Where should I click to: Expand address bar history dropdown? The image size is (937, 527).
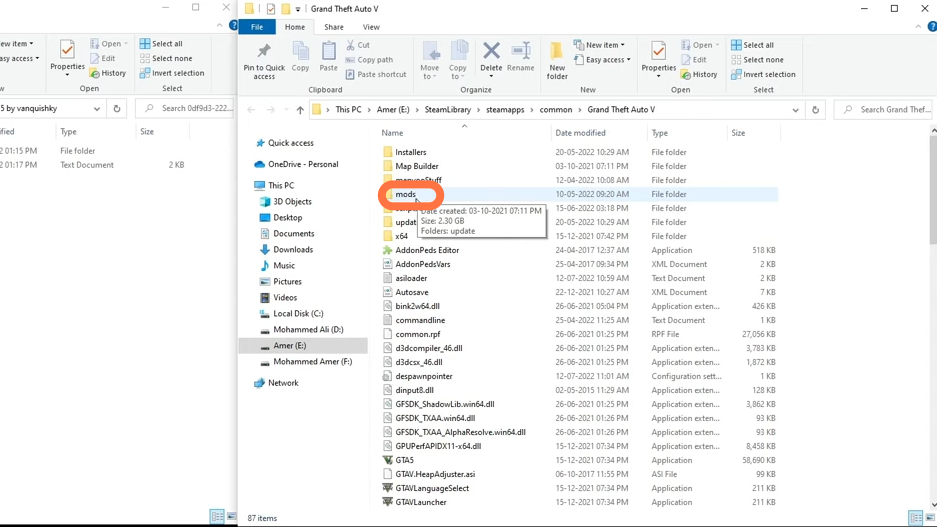[795, 110]
